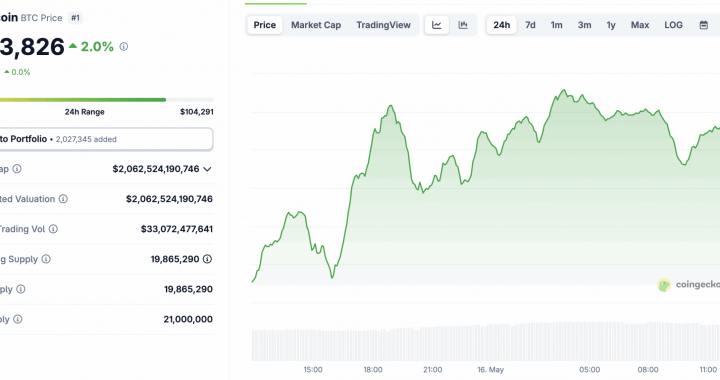720x380 pixels.
Task: Click the 05:00 label on chart axis
Action: (589, 369)
